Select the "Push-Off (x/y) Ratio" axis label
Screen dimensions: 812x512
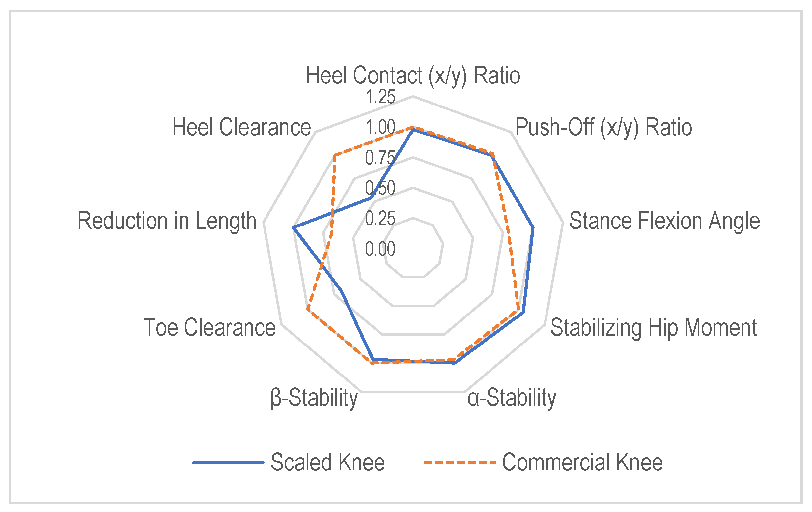coord(603,127)
